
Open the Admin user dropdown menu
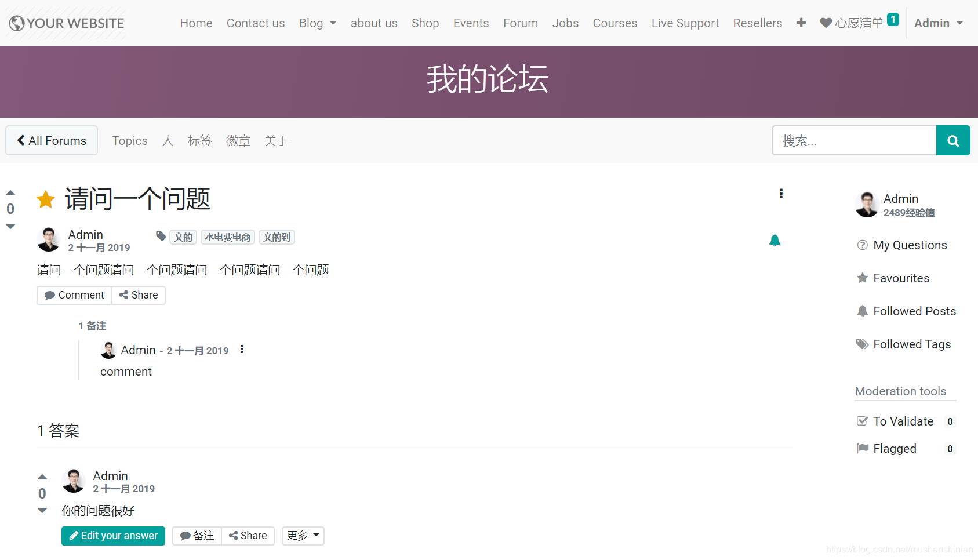click(938, 23)
